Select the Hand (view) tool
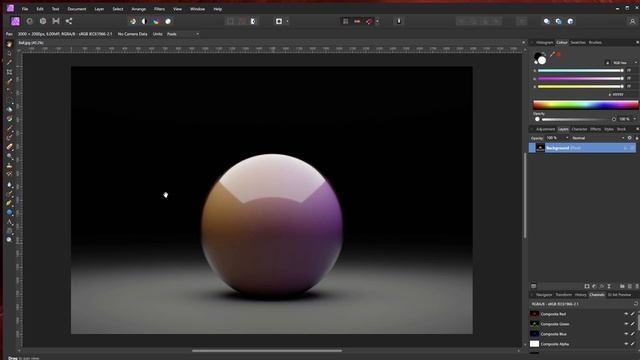 click(9, 44)
